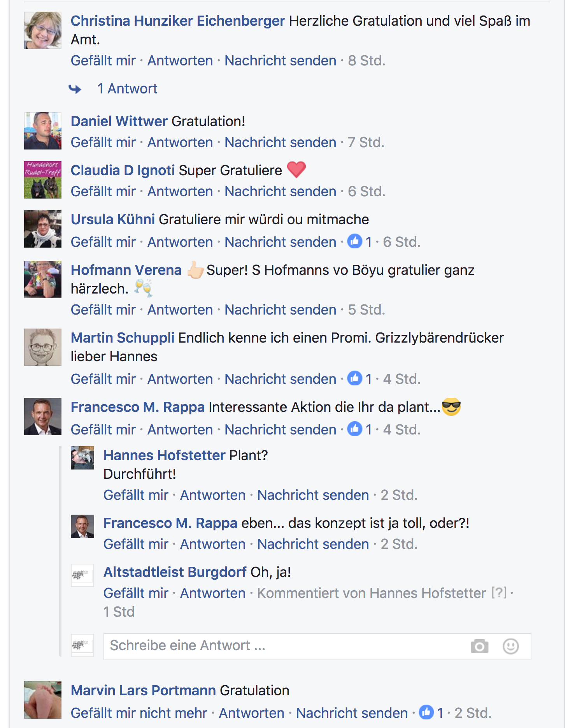This screenshot has width=575, height=728.
Task: View like count on Marvin Lars Portmann's comment
Action: pos(431,712)
